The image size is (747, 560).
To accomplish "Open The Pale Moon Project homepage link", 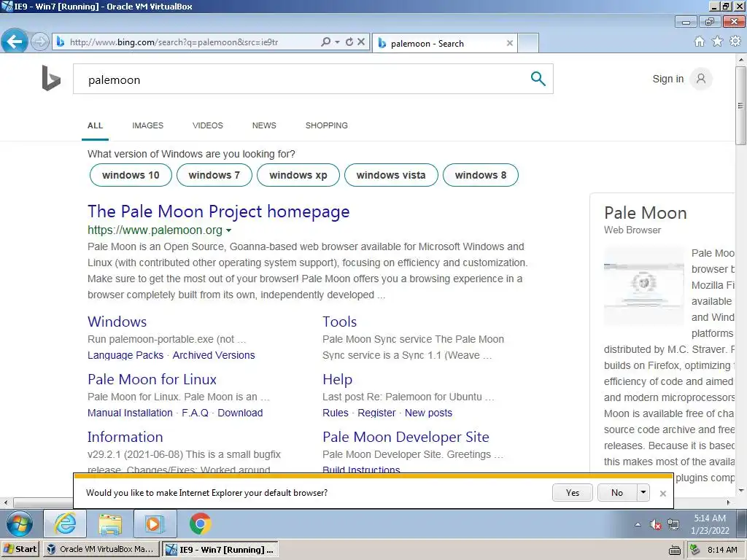I will click(218, 211).
